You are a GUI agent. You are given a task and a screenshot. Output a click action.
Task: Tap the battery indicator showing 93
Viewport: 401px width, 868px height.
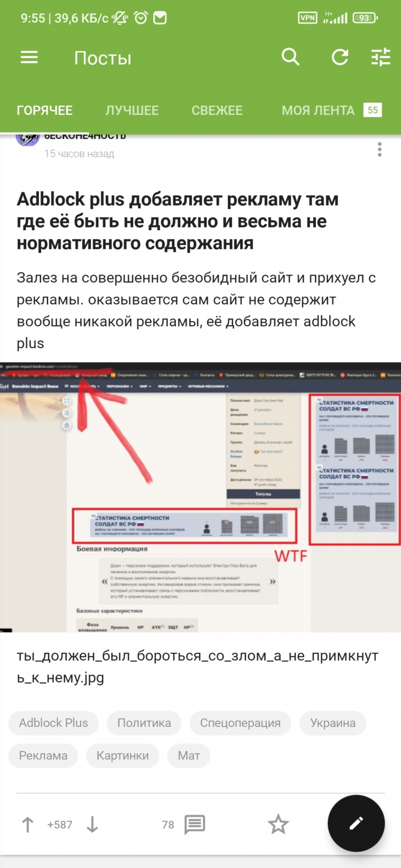coord(365,18)
